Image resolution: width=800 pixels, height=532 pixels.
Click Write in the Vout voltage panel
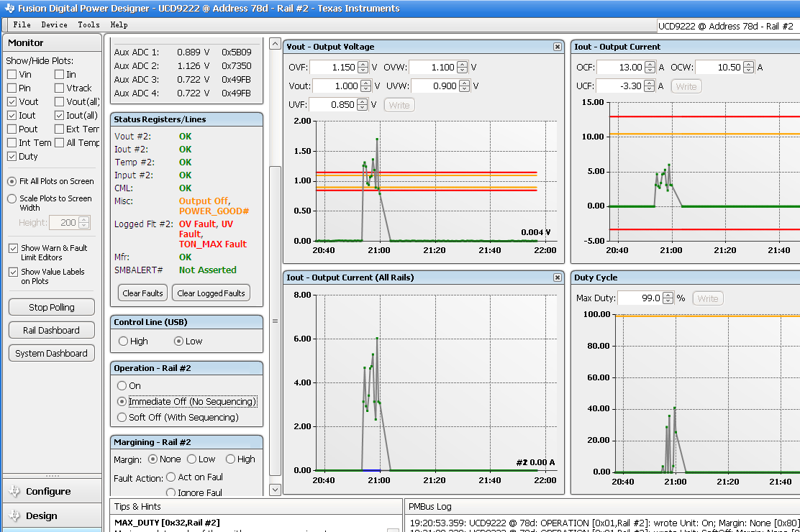(x=399, y=105)
